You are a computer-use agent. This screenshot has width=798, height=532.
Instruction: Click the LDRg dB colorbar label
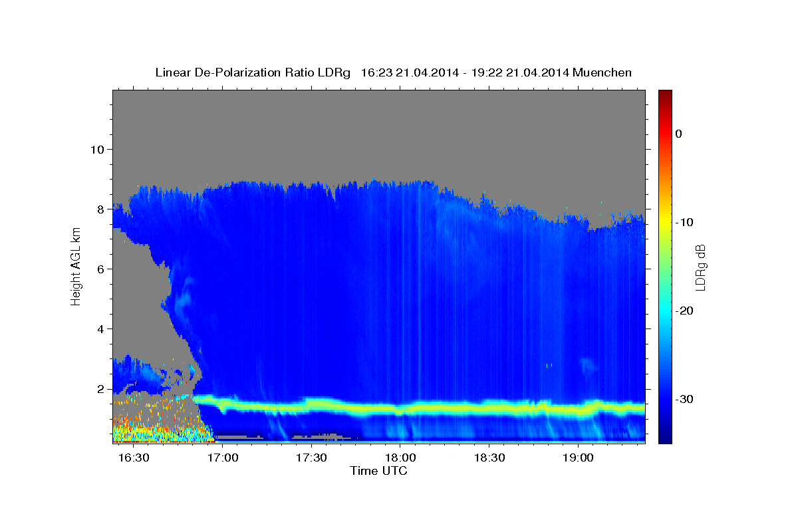[700, 266]
